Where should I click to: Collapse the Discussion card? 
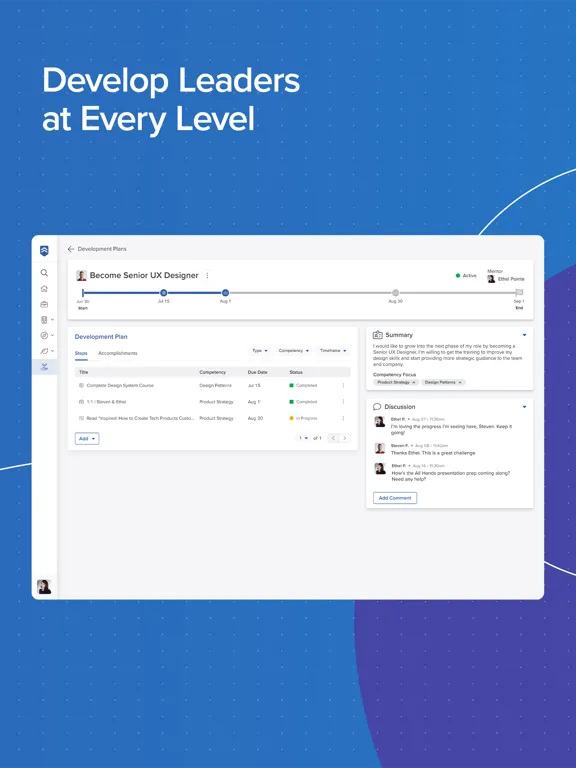point(524,407)
